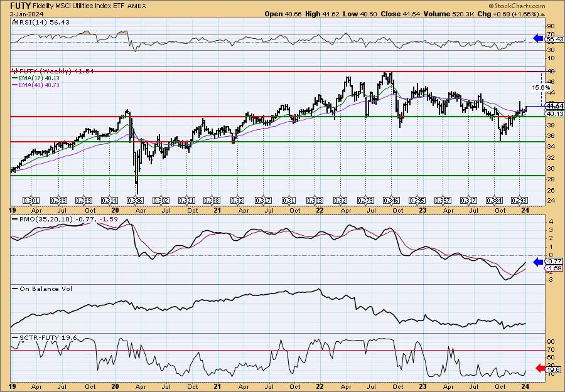Viewport: 565px width, 392px height.
Task: Click the 56.43 RSI value tag on axis
Action: (x=554, y=39)
